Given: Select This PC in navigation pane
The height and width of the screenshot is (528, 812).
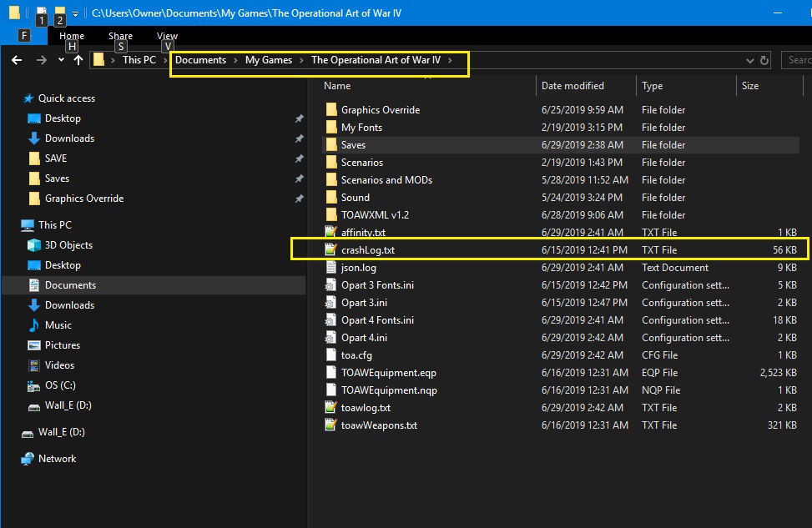Looking at the screenshot, I should tap(55, 225).
